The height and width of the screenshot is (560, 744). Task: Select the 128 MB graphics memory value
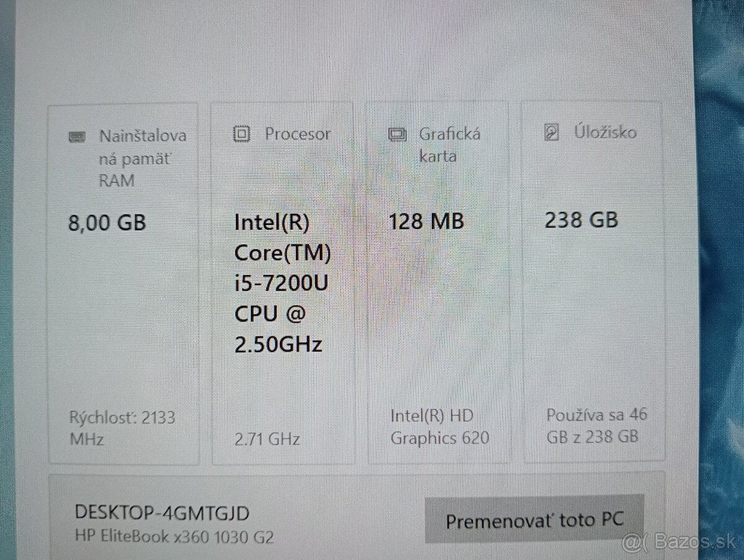[427, 221]
